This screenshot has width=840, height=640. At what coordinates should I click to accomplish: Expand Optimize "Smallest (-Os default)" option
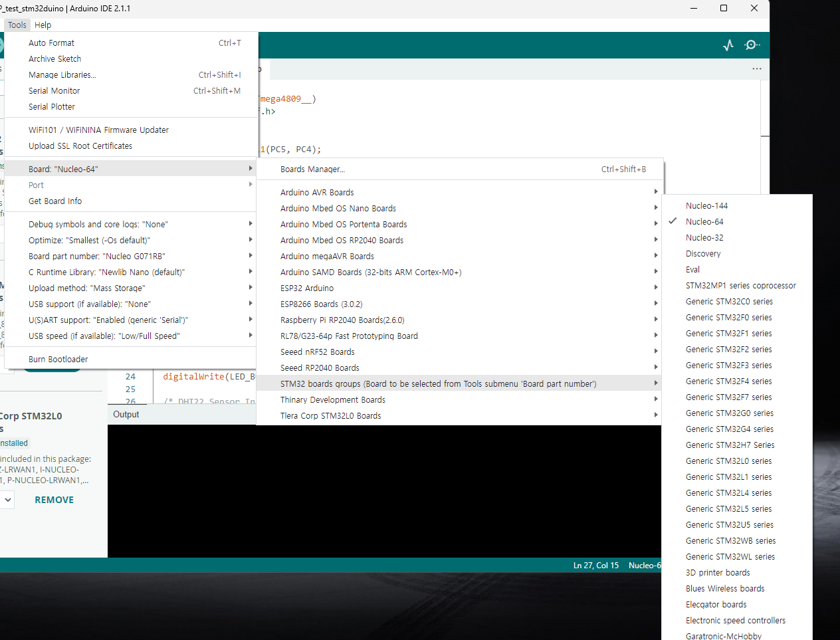coord(131,241)
